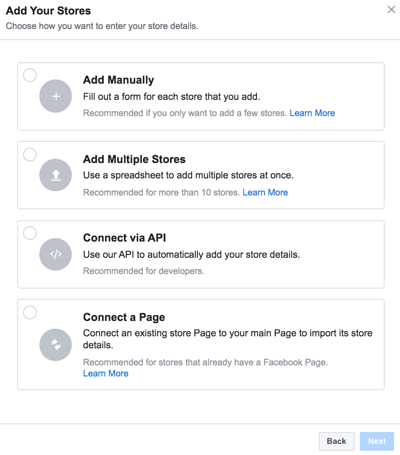Open Learn More link under Add Manually

312,113
